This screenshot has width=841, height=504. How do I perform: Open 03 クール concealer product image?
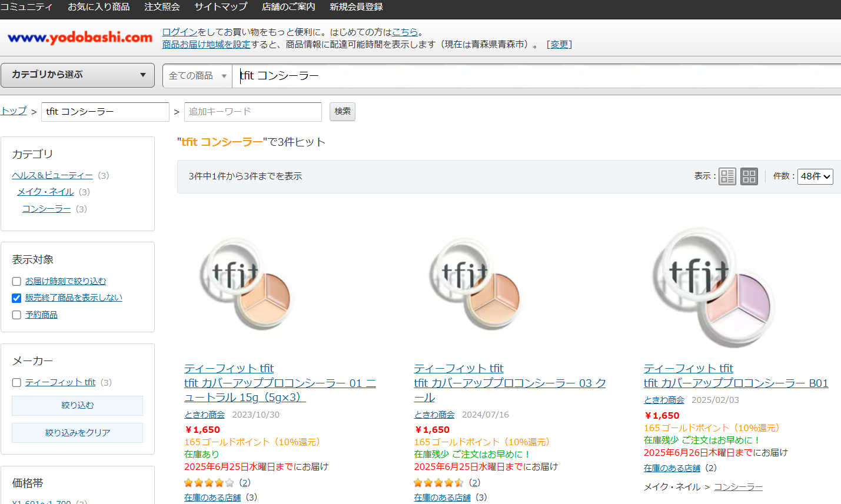[x=476, y=285]
